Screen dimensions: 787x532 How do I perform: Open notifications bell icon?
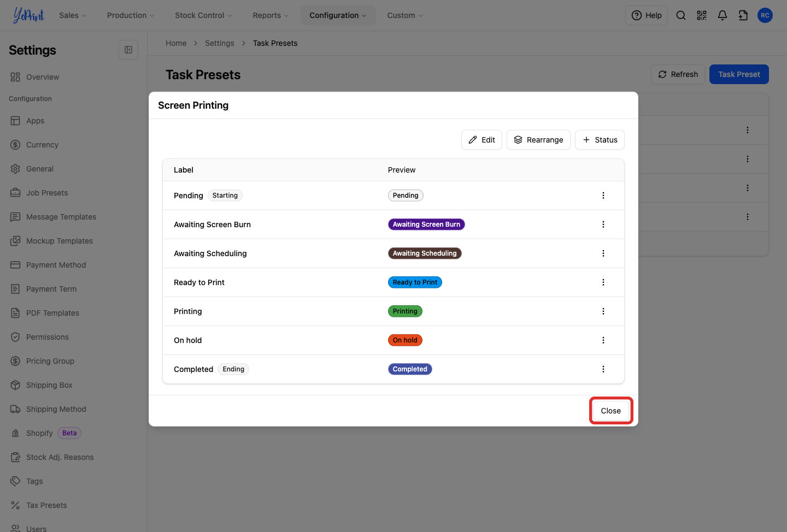[723, 15]
